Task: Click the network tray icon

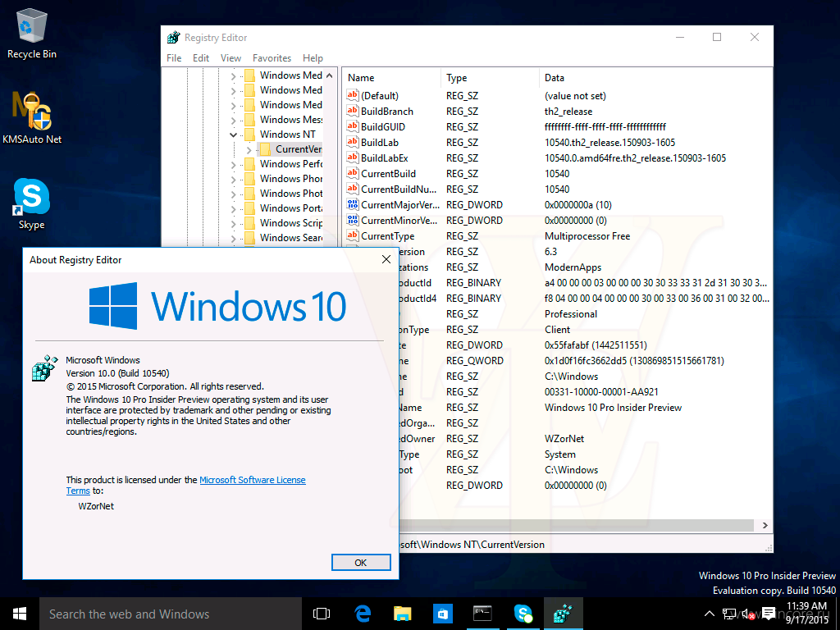Action: (x=728, y=614)
